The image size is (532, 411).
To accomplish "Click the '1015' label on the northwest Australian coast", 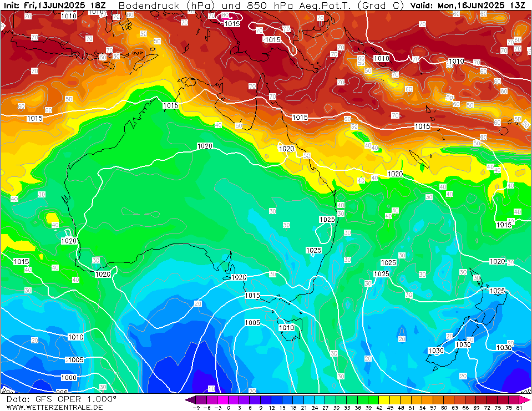I will click(x=171, y=105).
